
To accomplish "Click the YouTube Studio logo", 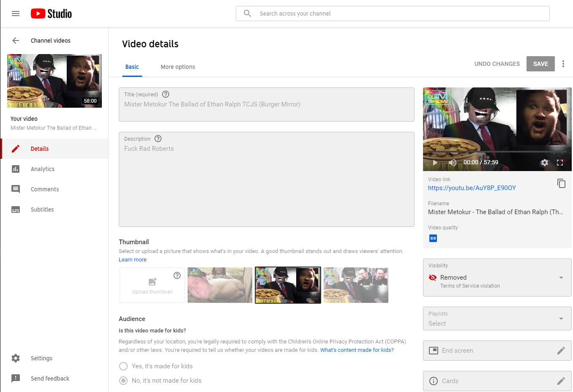I will click(51, 14).
